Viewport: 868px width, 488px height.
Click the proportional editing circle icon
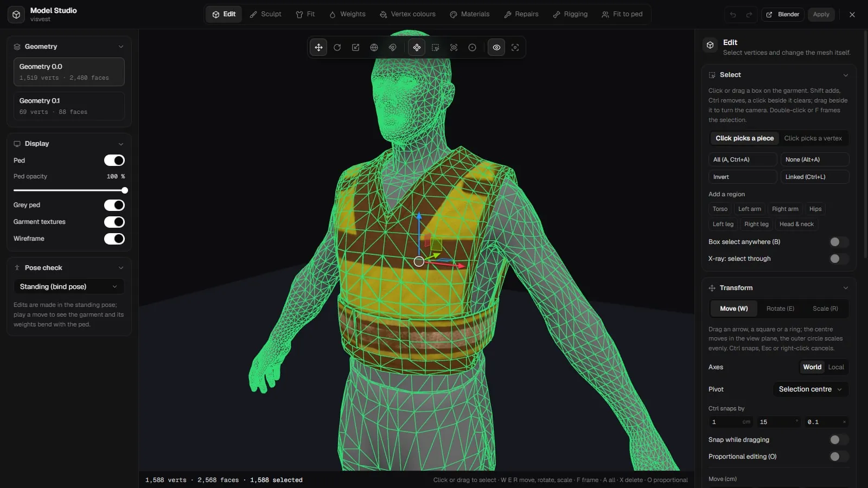point(472,48)
